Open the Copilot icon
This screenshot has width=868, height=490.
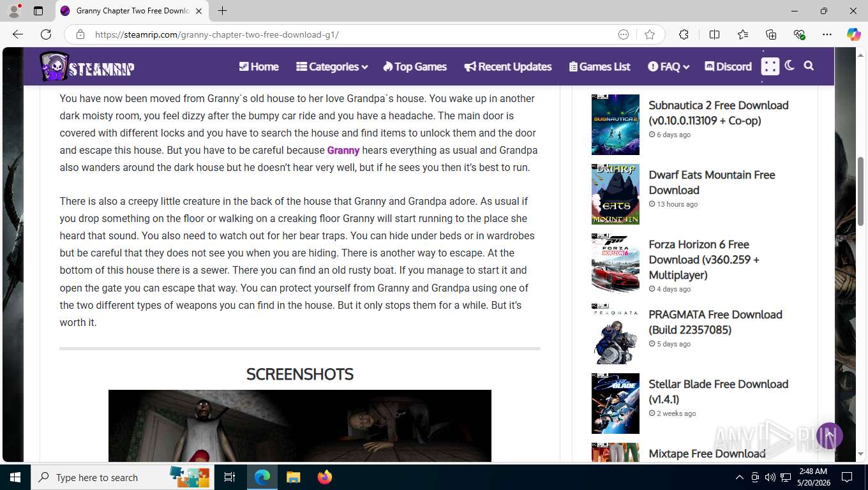point(853,34)
